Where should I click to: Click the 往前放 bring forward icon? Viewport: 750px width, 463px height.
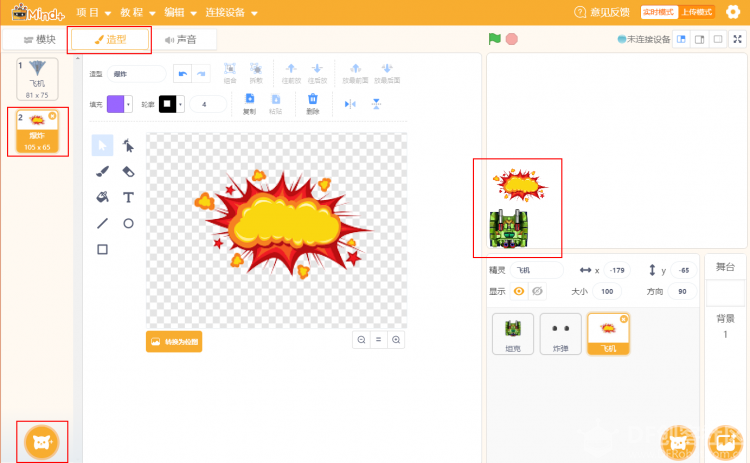[291, 68]
